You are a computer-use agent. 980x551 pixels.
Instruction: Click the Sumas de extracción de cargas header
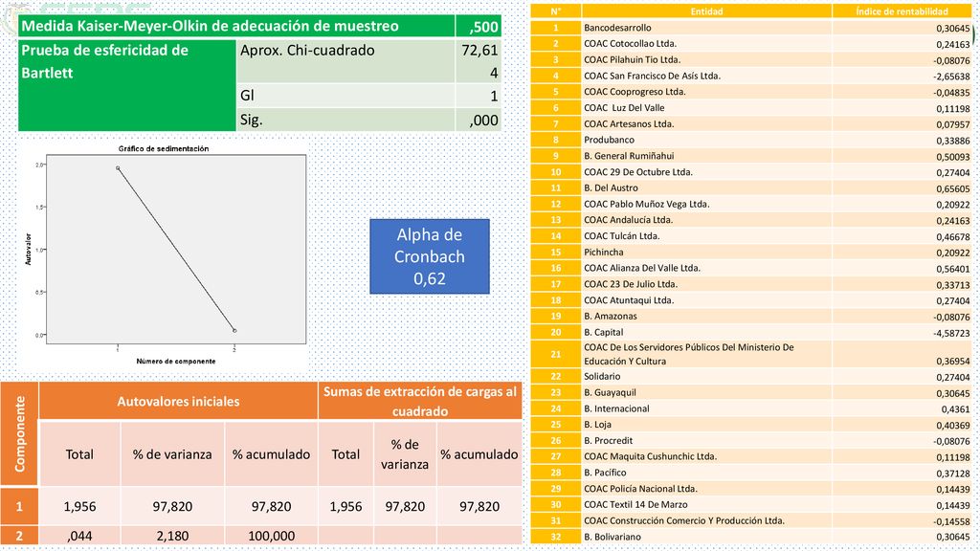[420, 401]
